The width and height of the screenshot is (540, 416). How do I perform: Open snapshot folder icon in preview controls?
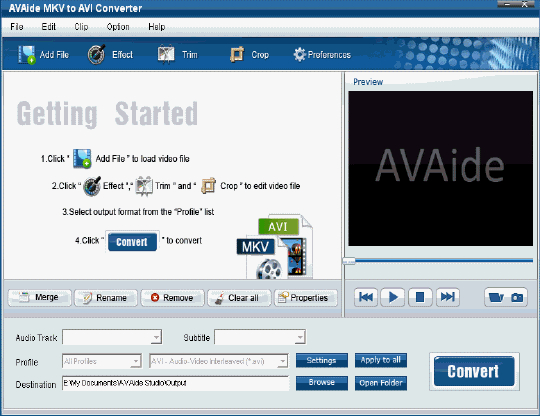pos(496,297)
